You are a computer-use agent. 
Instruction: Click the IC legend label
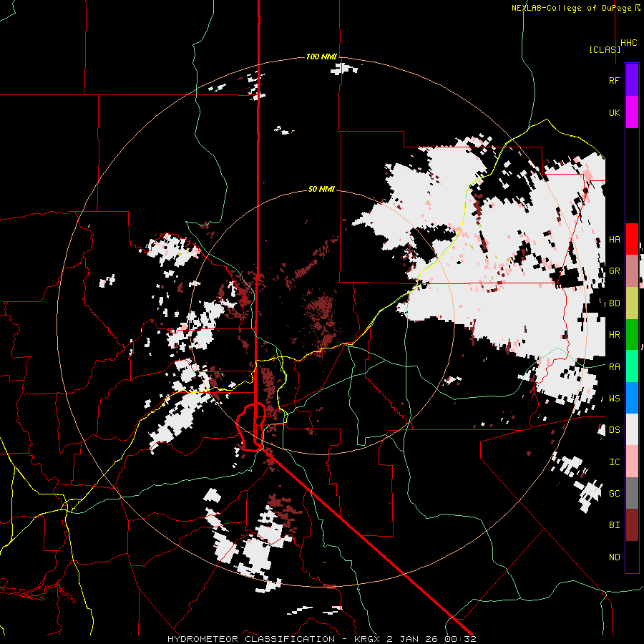614,462
